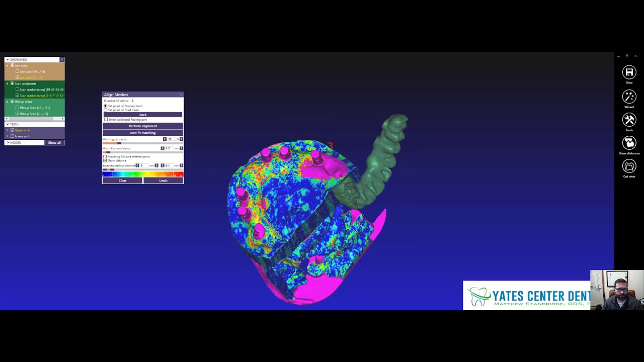Check Waxup Scan (18-...-31) box
Viewport: 644px width, 362px height.
click(x=17, y=108)
